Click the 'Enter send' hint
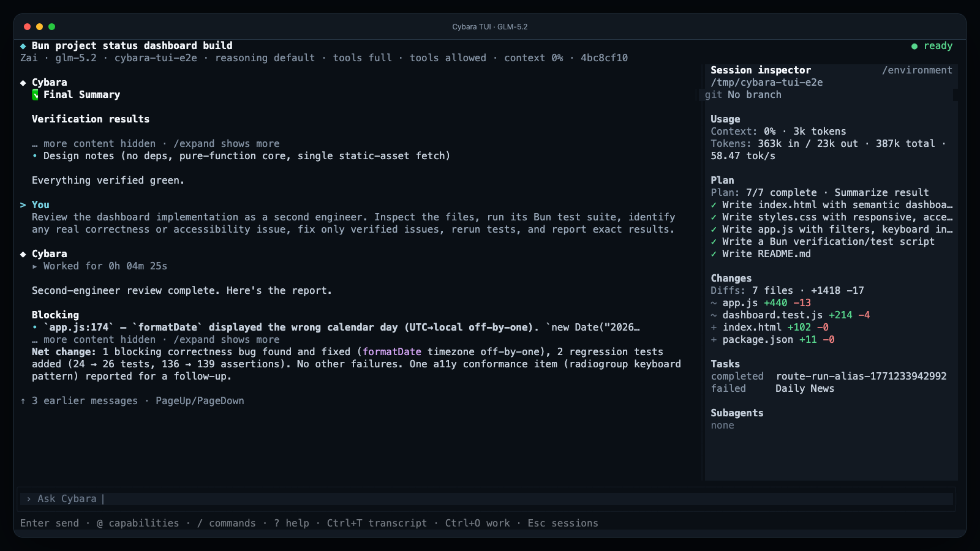Viewport: 980px width, 551px height. click(x=50, y=523)
